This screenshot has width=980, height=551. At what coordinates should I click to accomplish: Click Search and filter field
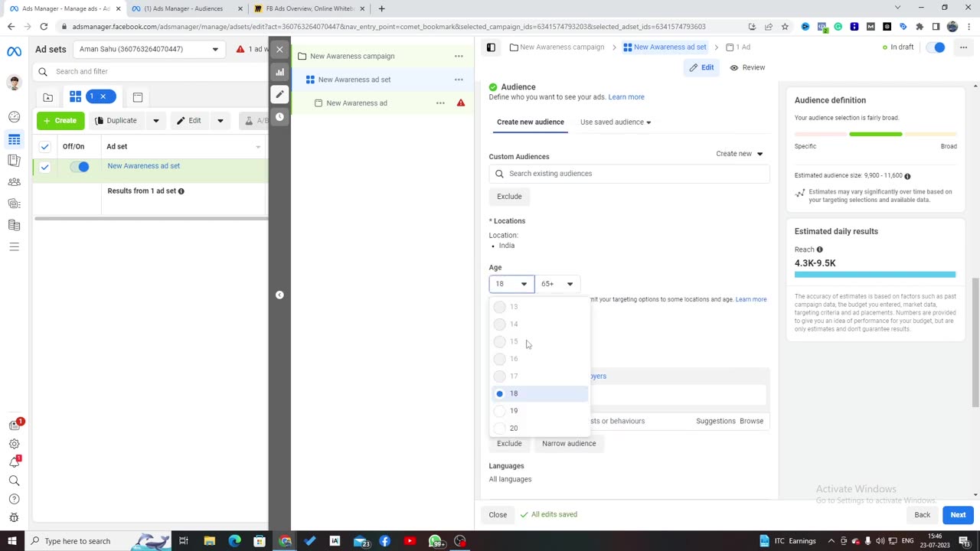(x=150, y=72)
